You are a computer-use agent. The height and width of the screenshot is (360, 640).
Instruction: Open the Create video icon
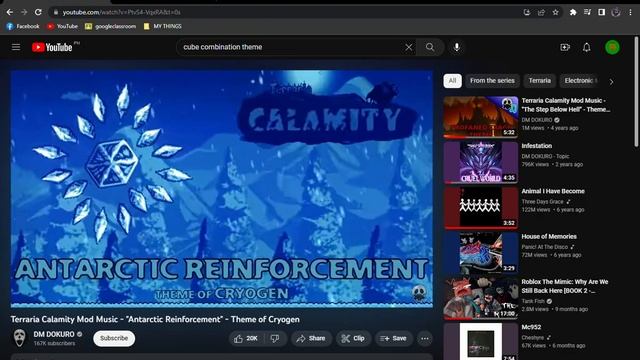(x=565, y=47)
